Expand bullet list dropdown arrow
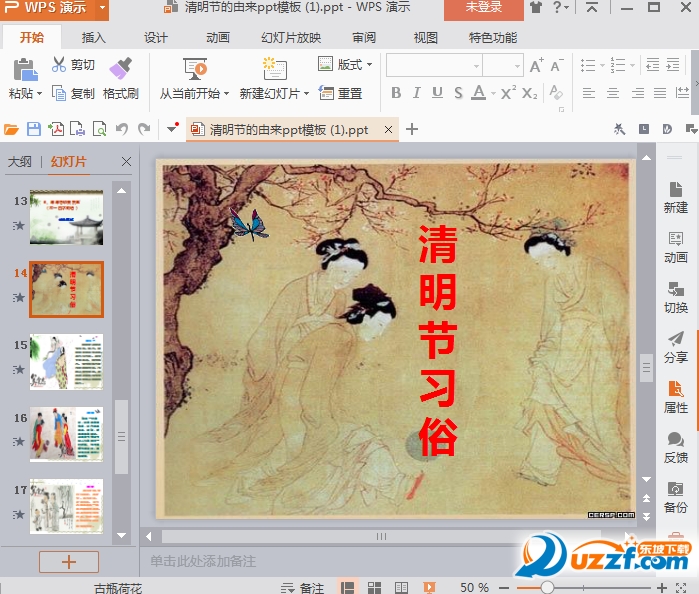Viewport: 699px width, 594px height. tap(602, 66)
